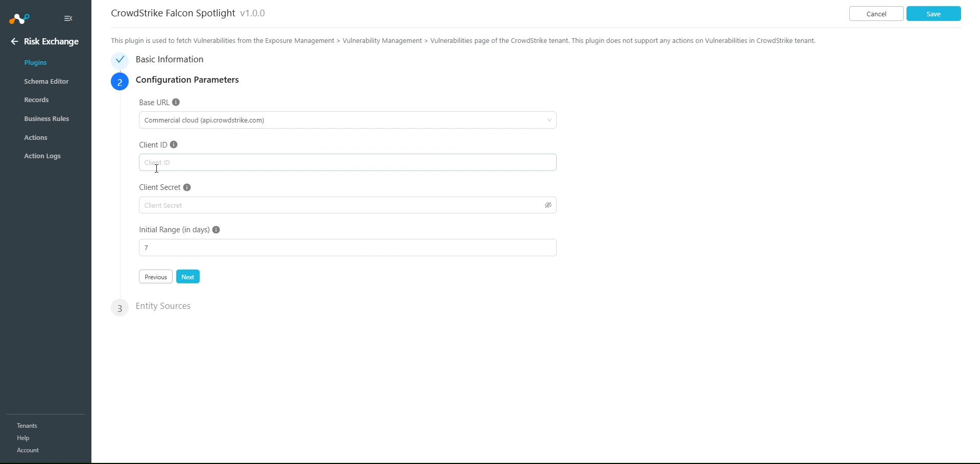Show Initial Range info tooltip icon
980x464 pixels.
[216, 230]
